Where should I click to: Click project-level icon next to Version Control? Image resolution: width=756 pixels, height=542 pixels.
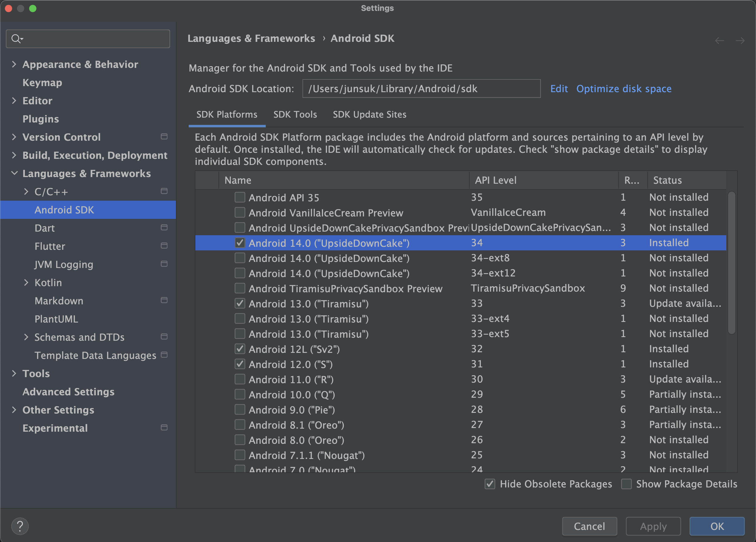(164, 137)
